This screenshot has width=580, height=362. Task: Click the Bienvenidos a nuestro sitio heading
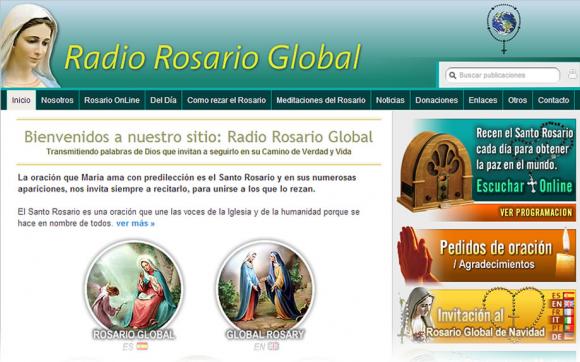(x=199, y=137)
